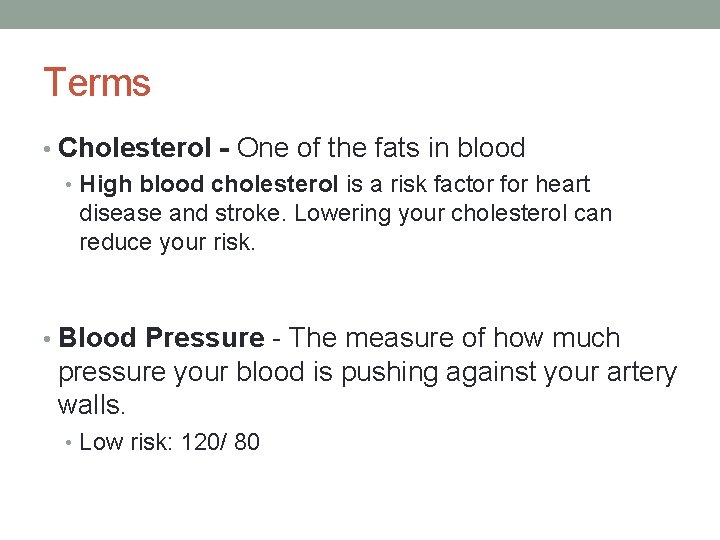Viewport: 720px width, 540px height.
Task: Click the bullet marker before "Cholesterol"
Action: [49, 150]
